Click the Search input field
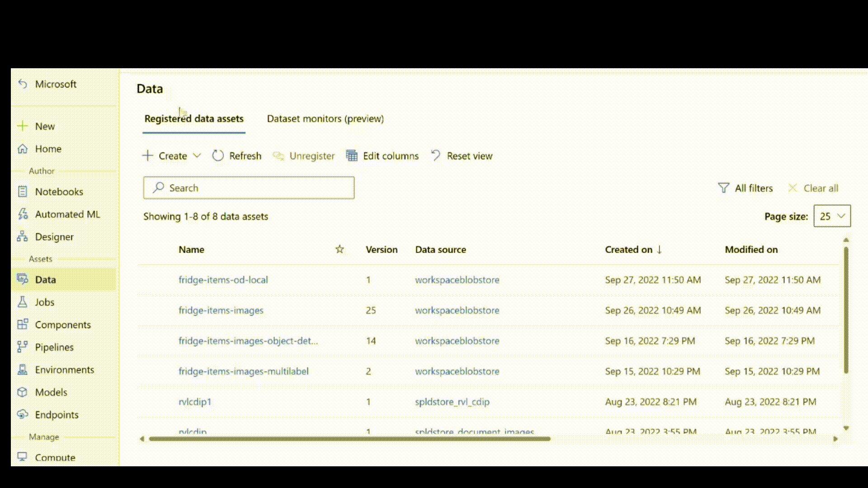The image size is (868, 488). coord(249,188)
